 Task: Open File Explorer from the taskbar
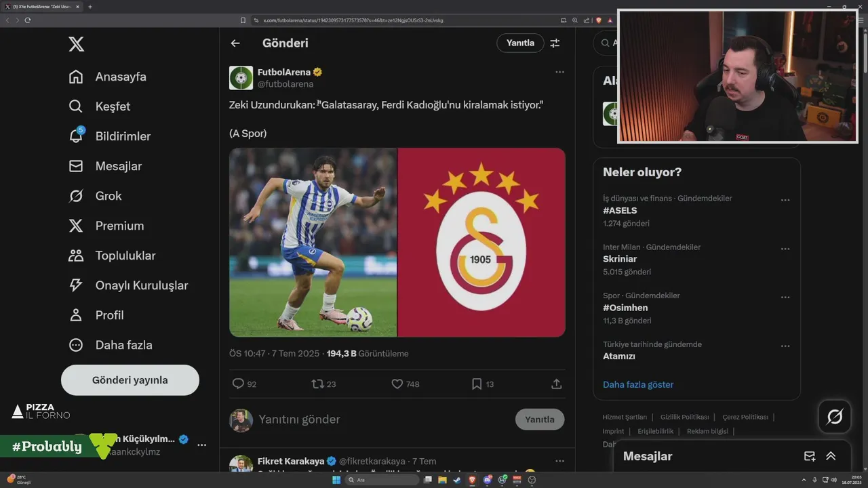442,480
